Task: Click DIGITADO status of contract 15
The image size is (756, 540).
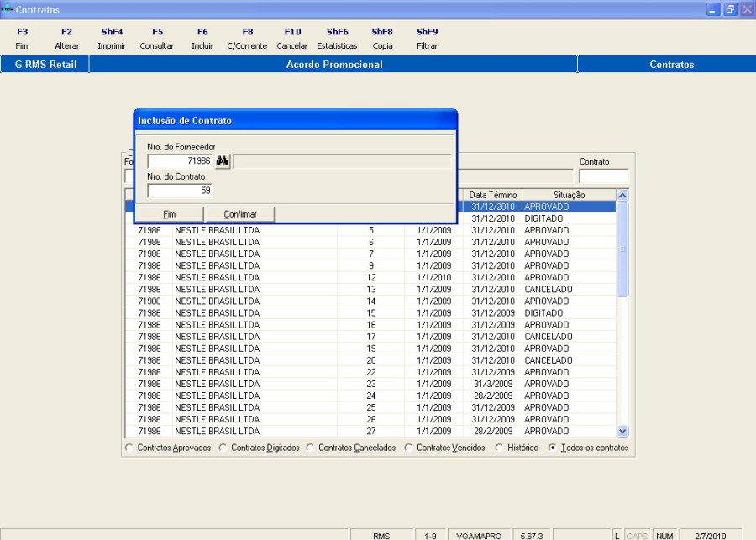Action: coord(543,313)
